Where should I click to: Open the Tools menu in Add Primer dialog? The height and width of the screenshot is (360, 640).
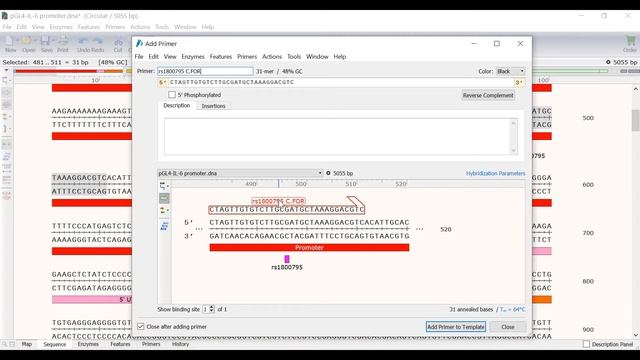tap(294, 56)
